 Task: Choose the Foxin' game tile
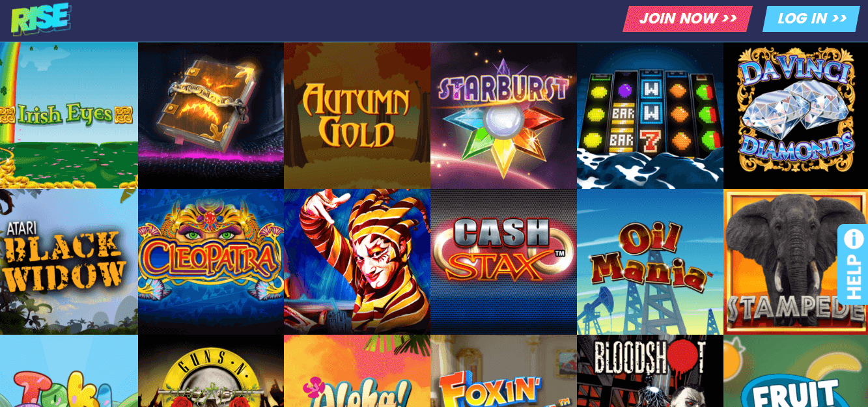503,371
